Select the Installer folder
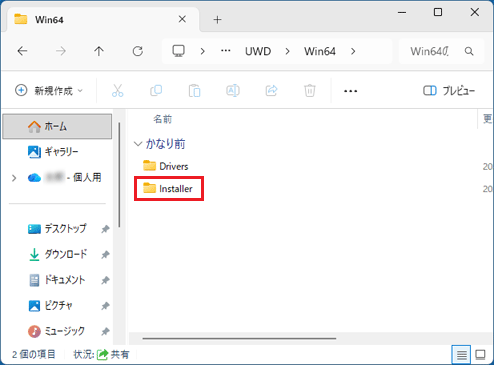 [168, 188]
